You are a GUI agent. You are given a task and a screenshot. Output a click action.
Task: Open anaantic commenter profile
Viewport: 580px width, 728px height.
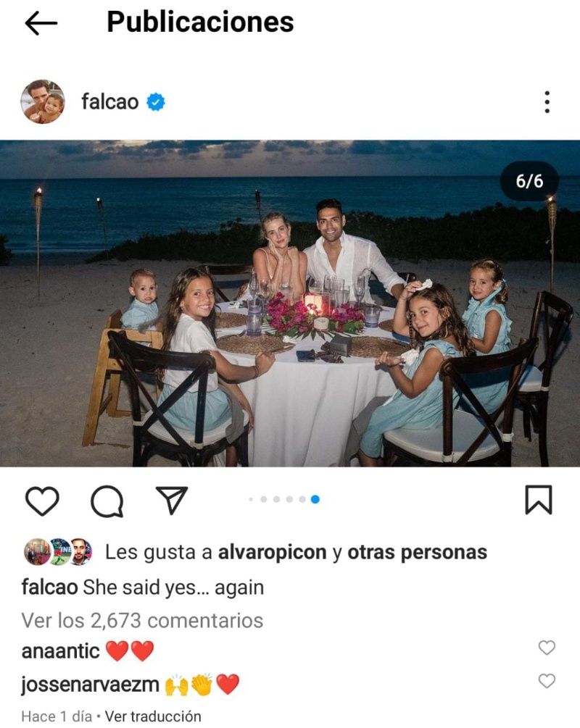tap(60, 651)
